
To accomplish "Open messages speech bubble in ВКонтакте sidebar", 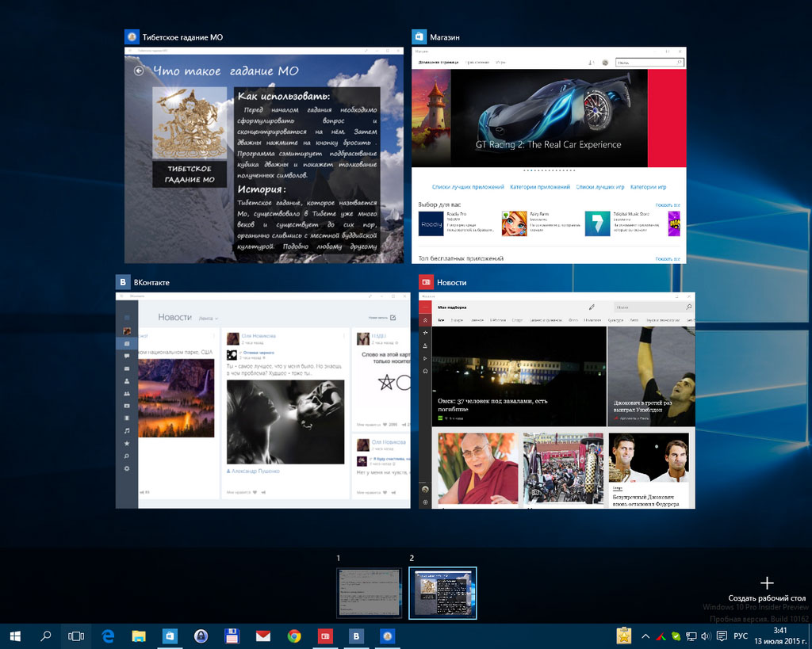I will (x=127, y=356).
